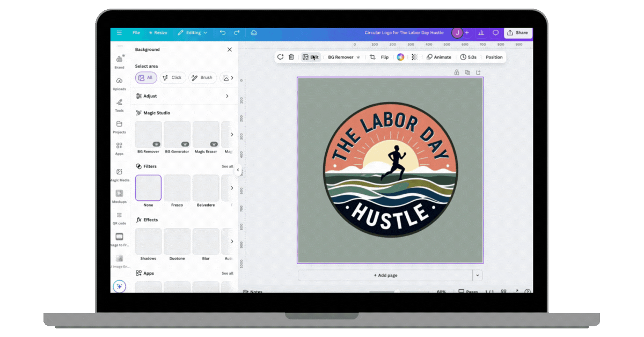
Task: Apply the Belvedere filter
Action: pyautogui.click(x=206, y=188)
